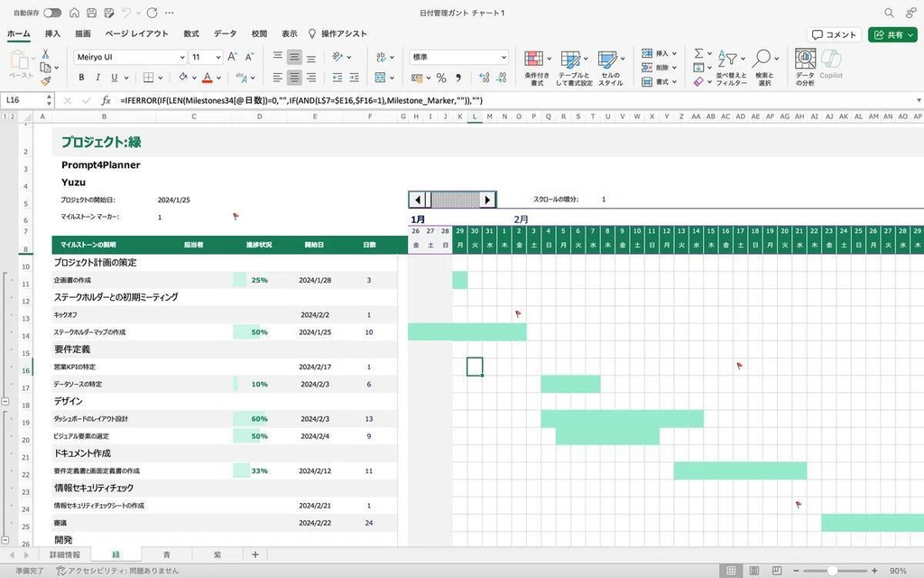924x578 pixels.
Task: Click the formula bar text
Action: [x=301, y=100]
